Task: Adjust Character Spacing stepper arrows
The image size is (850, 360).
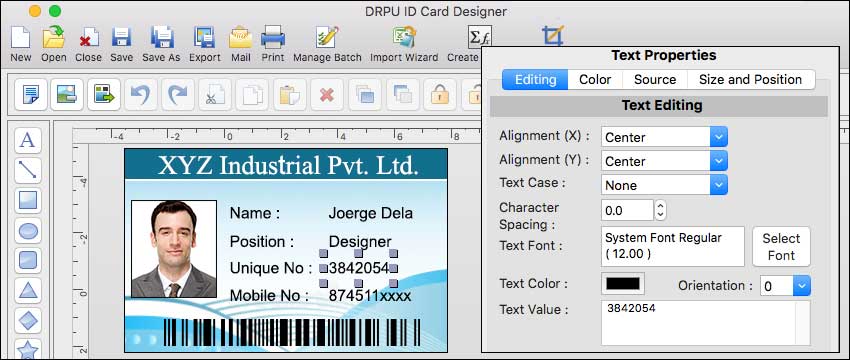Action: 660,210
